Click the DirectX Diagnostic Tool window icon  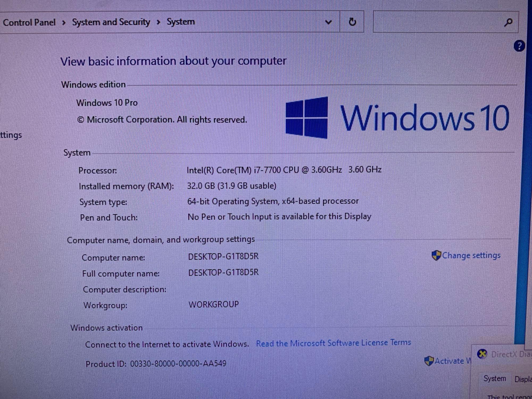click(x=482, y=354)
